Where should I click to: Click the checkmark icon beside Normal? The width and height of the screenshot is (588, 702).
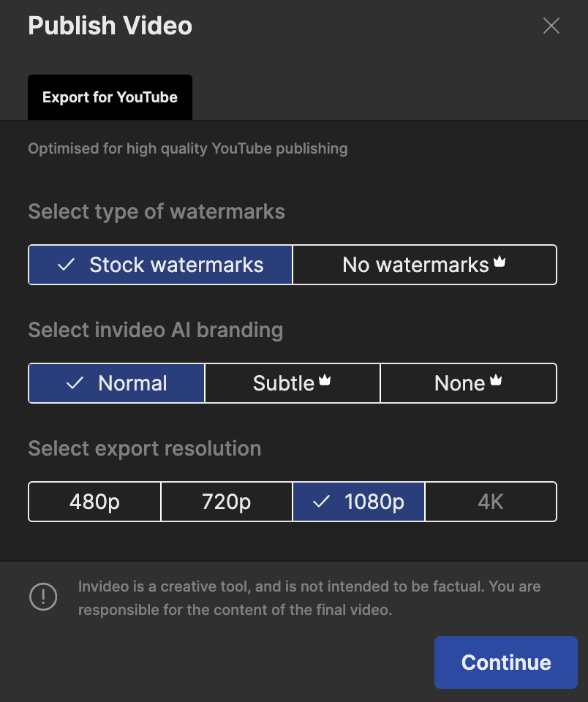point(75,383)
